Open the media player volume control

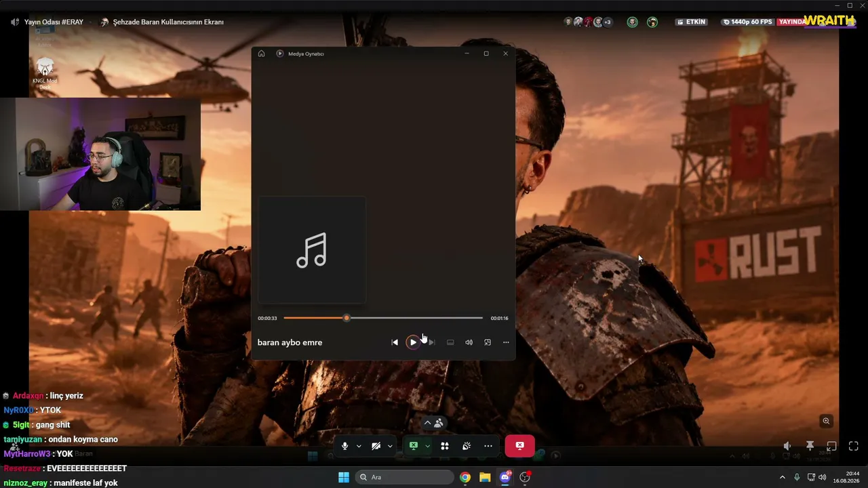pyautogui.click(x=469, y=342)
